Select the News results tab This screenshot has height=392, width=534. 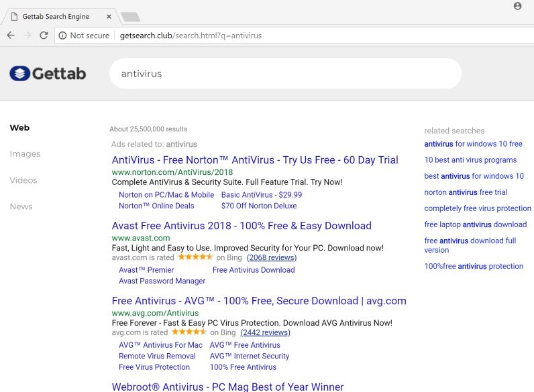[x=21, y=206]
